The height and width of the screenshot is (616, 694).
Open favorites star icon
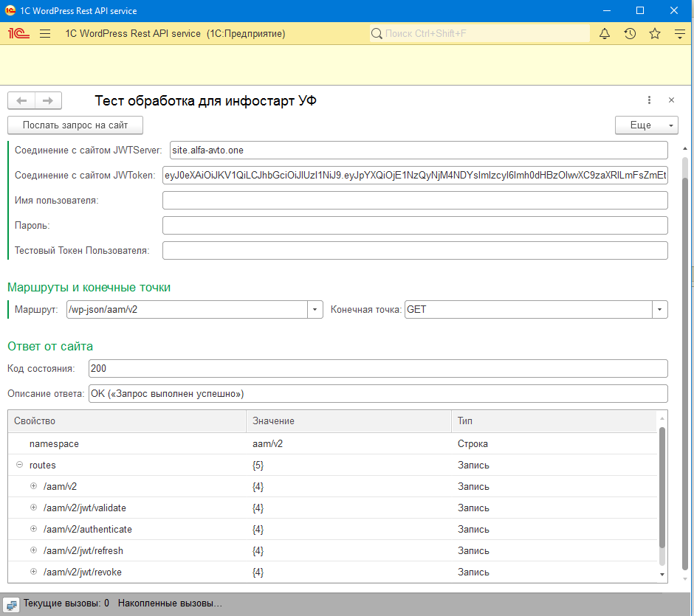pyautogui.click(x=655, y=34)
